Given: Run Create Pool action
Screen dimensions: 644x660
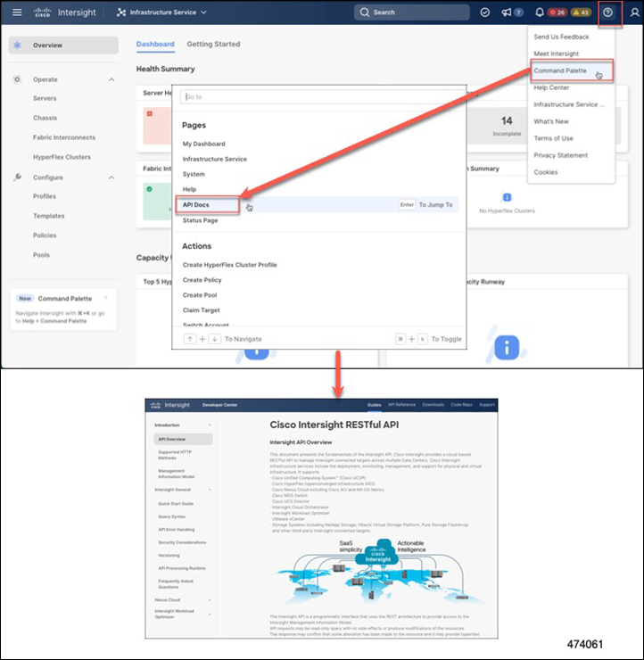Looking at the screenshot, I should click(x=200, y=295).
